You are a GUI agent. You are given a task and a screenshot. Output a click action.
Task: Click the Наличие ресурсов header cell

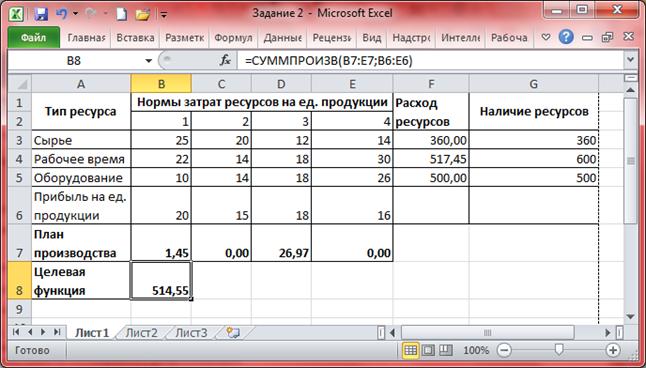click(534, 111)
